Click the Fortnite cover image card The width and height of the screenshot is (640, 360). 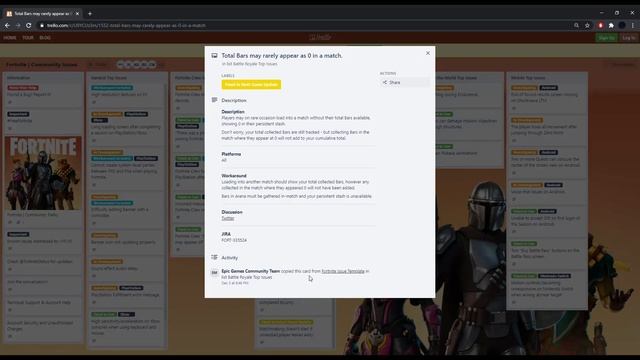(43, 173)
